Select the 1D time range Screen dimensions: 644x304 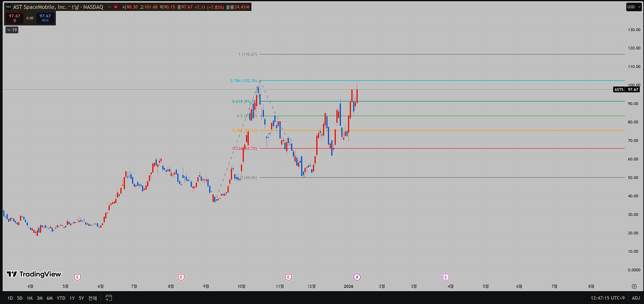click(x=10, y=298)
